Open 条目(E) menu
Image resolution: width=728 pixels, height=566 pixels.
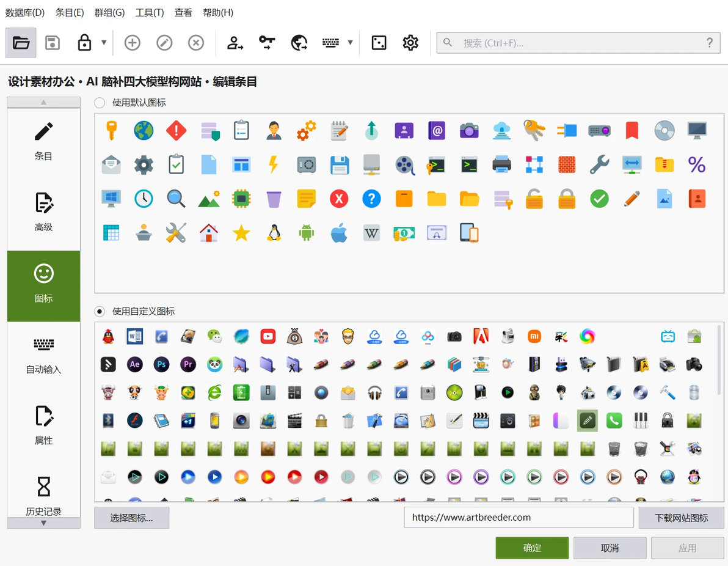point(70,13)
